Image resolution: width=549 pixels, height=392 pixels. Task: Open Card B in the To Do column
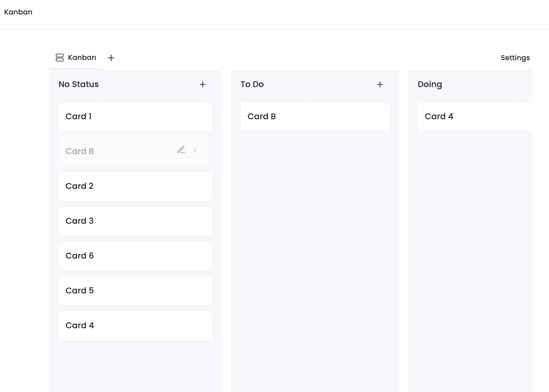[x=315, y=117]
